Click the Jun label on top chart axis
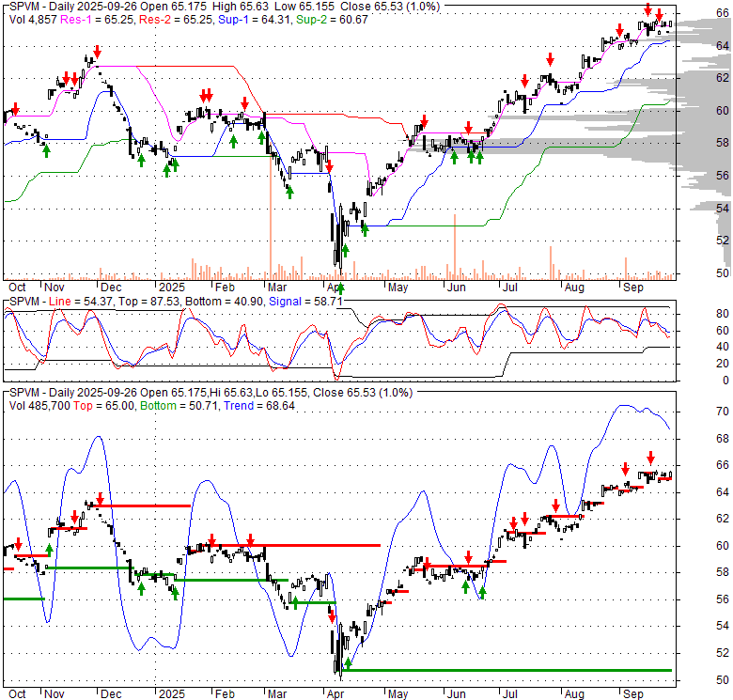 [457, 288]
